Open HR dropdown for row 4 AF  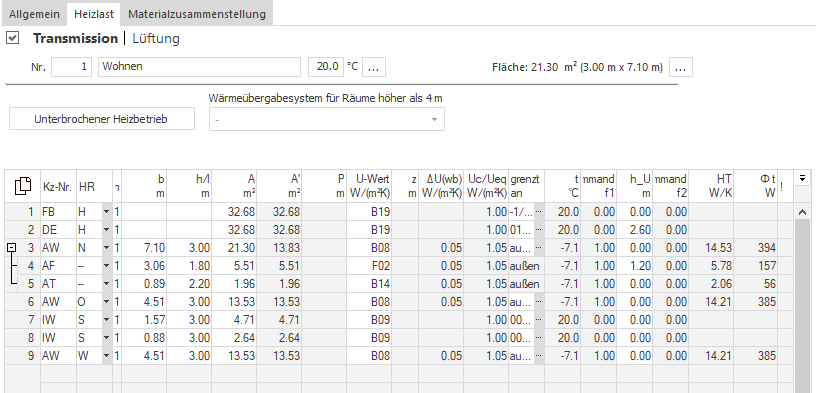click(107, 266)
